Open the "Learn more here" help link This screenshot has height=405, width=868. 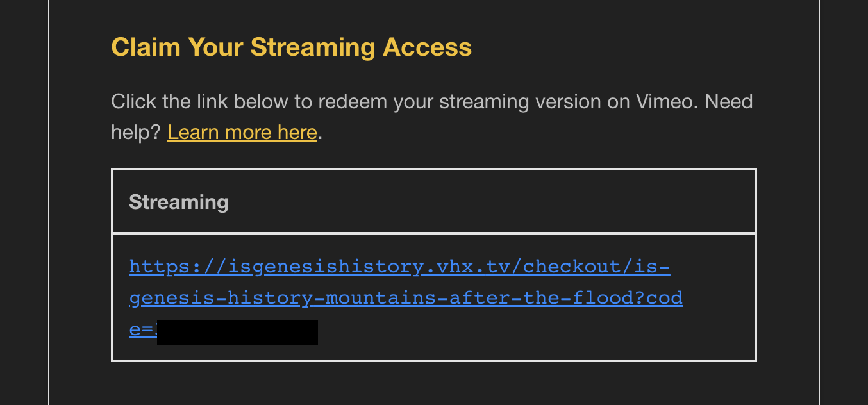[242, 133]
